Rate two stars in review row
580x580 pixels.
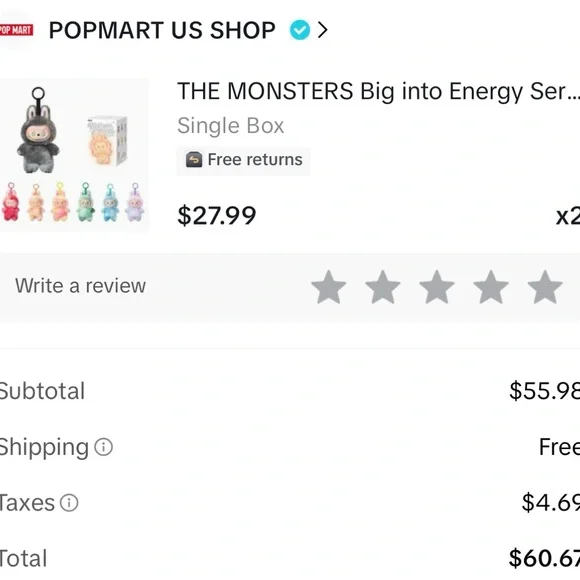click(383, 287)
